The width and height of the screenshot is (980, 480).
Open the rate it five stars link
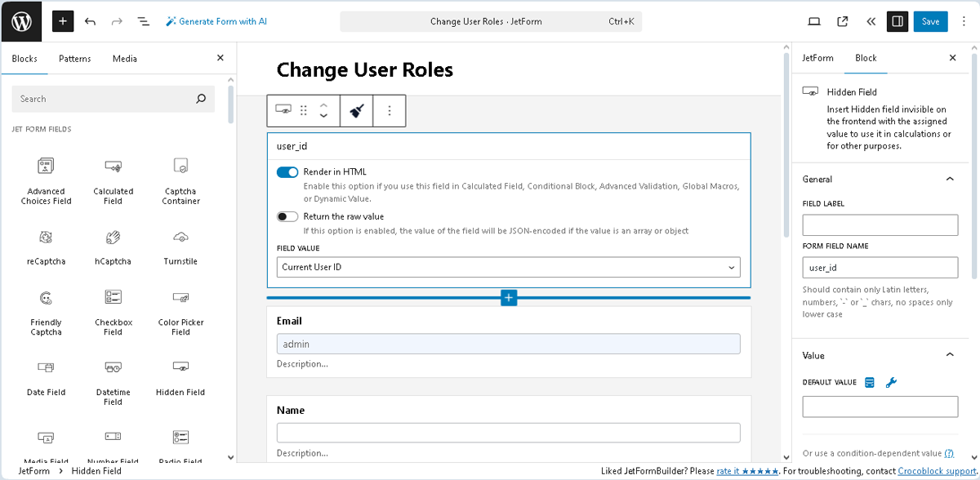click(748, 471)
